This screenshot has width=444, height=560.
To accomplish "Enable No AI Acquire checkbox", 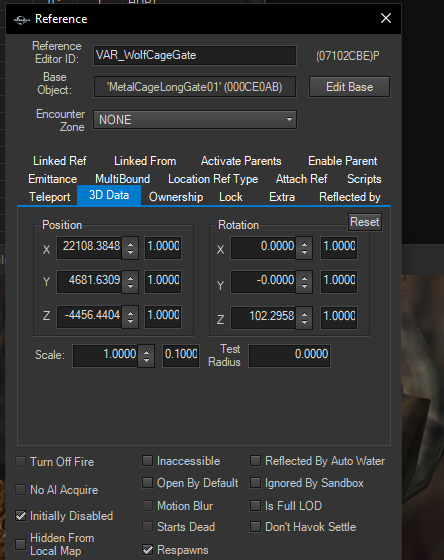I will tap(21, 490).
